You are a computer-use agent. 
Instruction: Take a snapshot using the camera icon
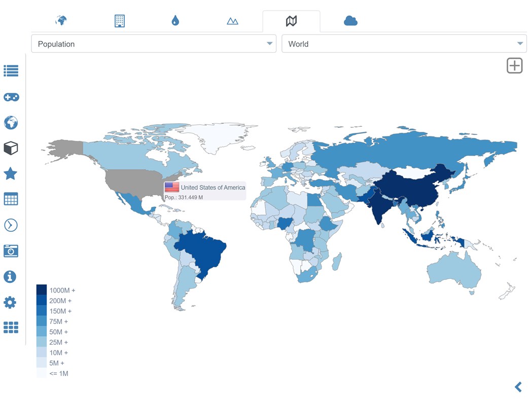pos(11,251)
